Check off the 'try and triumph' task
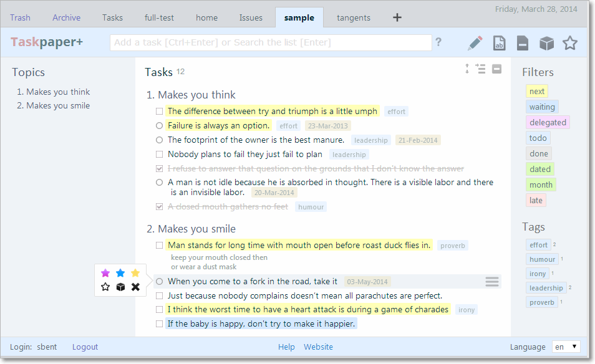The width and height of the screenshot is (595, 364). [x=159, y=111]
